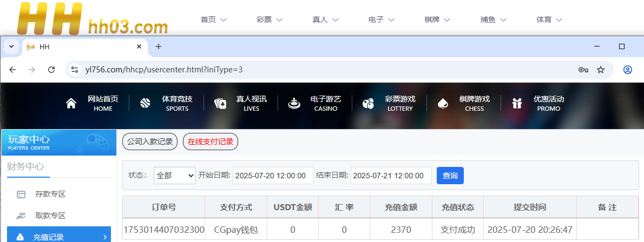Open 存款专区 in the sidebar
644x242 pixels.
(50, 194)
